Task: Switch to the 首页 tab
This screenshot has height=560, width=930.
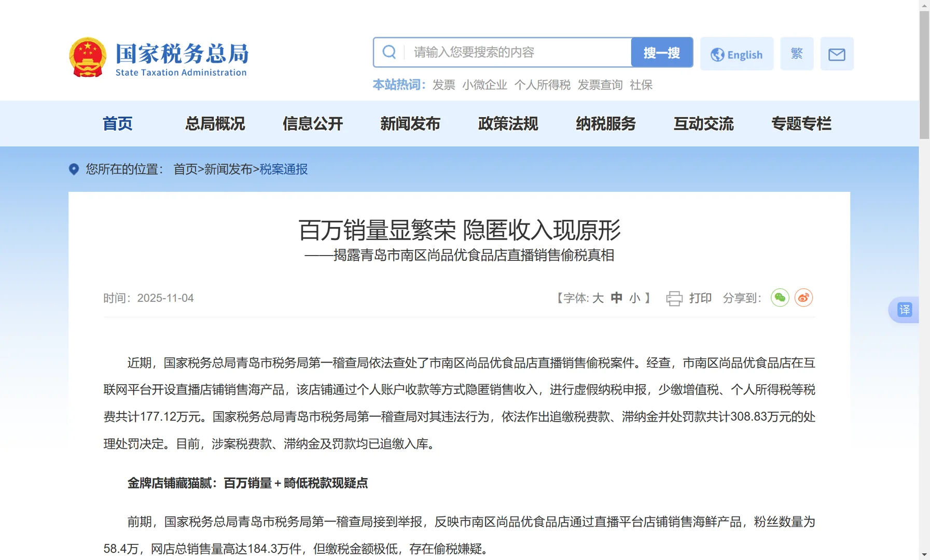Action: [117, 124]
